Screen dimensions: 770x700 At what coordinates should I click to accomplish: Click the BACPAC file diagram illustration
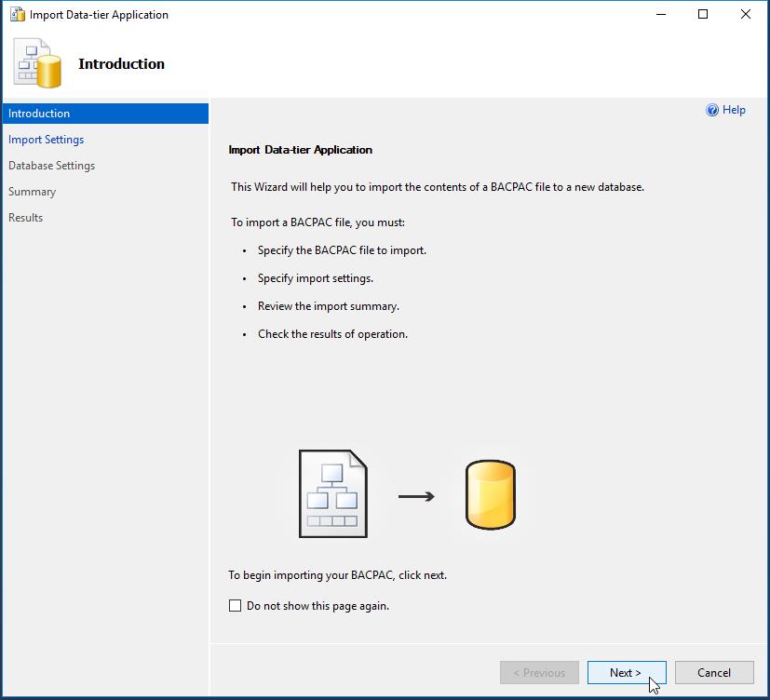[332, 494]
